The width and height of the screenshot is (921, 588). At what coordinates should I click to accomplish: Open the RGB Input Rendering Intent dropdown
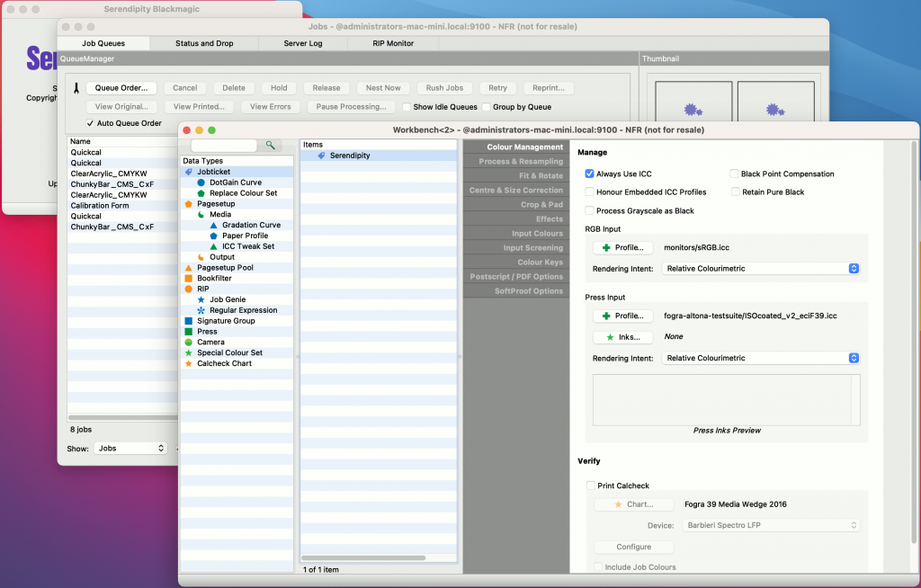pos(853,268)
